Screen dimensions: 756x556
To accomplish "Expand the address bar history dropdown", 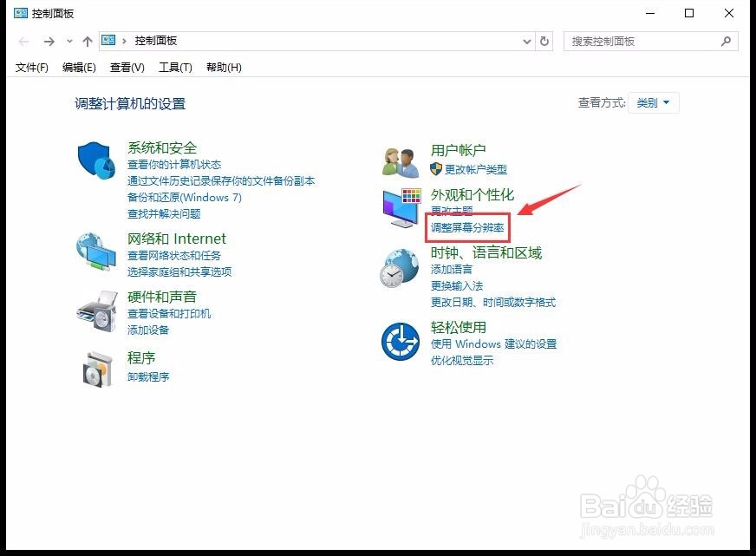I will coord(525,40).
